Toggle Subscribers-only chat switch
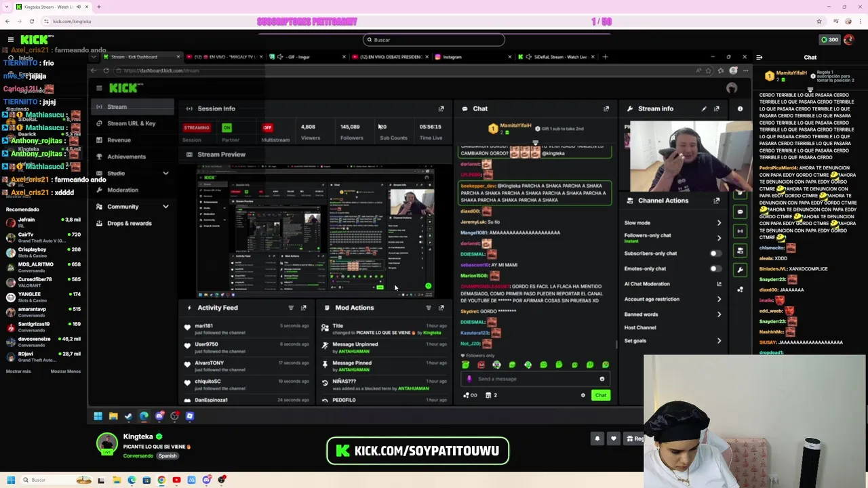The image size is (868, 488). pos(714,253)
